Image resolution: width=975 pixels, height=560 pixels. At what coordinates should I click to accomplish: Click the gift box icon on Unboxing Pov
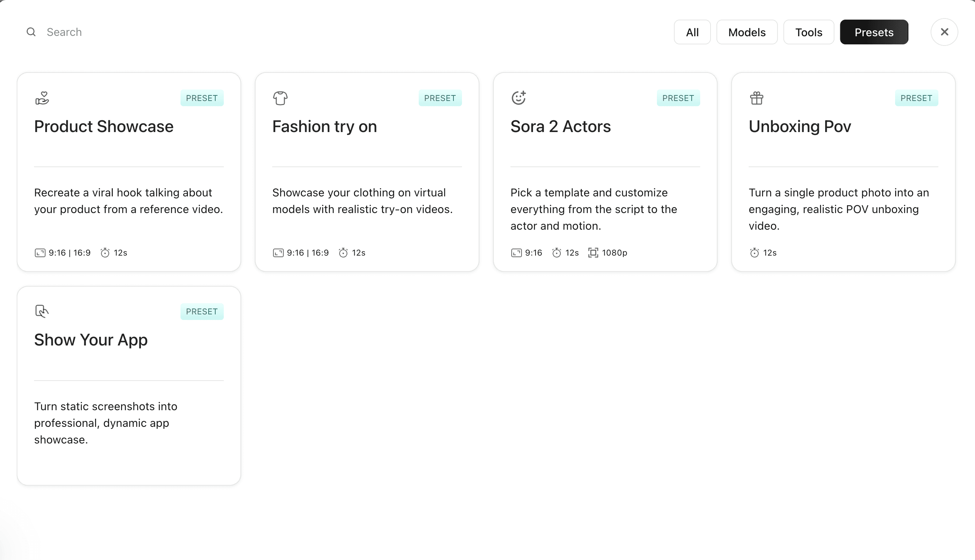pos(756,98)
